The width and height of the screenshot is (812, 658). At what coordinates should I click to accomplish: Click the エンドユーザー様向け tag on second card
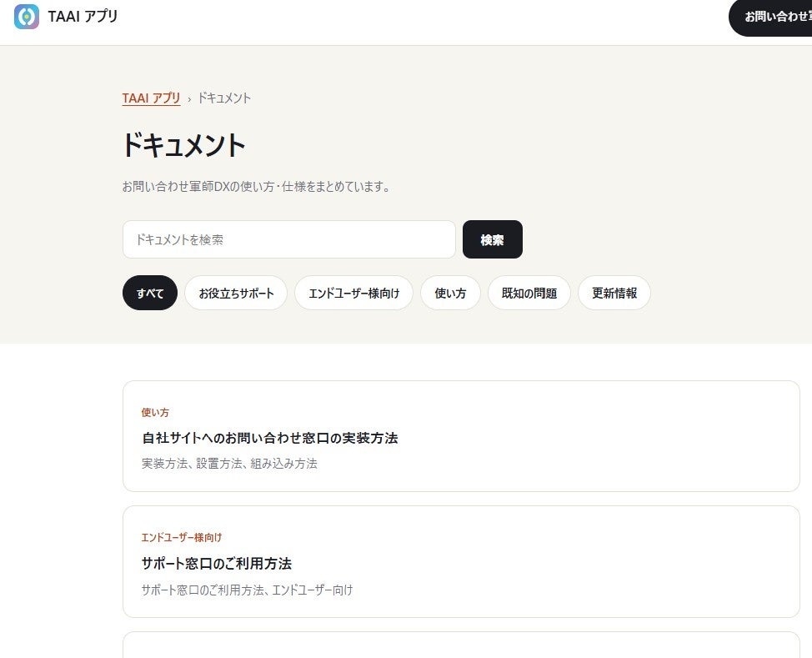click(x=182, y=538)
